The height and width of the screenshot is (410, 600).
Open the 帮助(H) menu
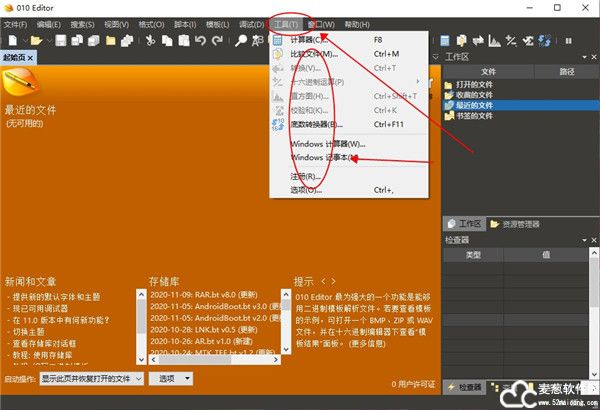[357, 25]
